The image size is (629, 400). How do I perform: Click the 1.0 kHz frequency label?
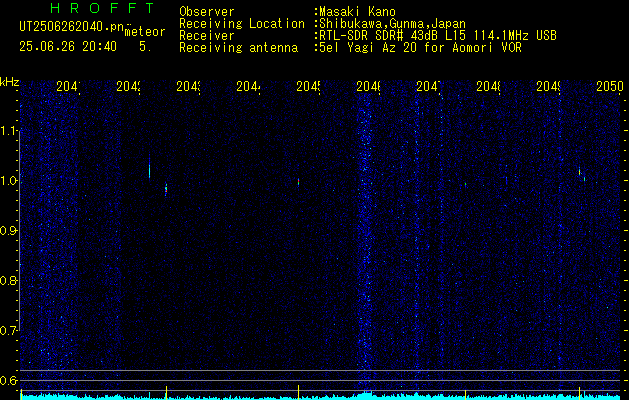tap(9, 181)
